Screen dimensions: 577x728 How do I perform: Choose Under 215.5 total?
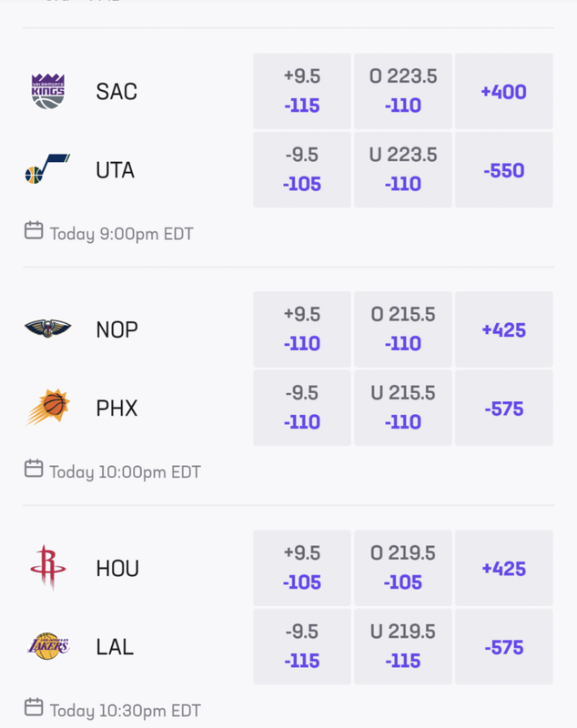(x=403, y=408)
